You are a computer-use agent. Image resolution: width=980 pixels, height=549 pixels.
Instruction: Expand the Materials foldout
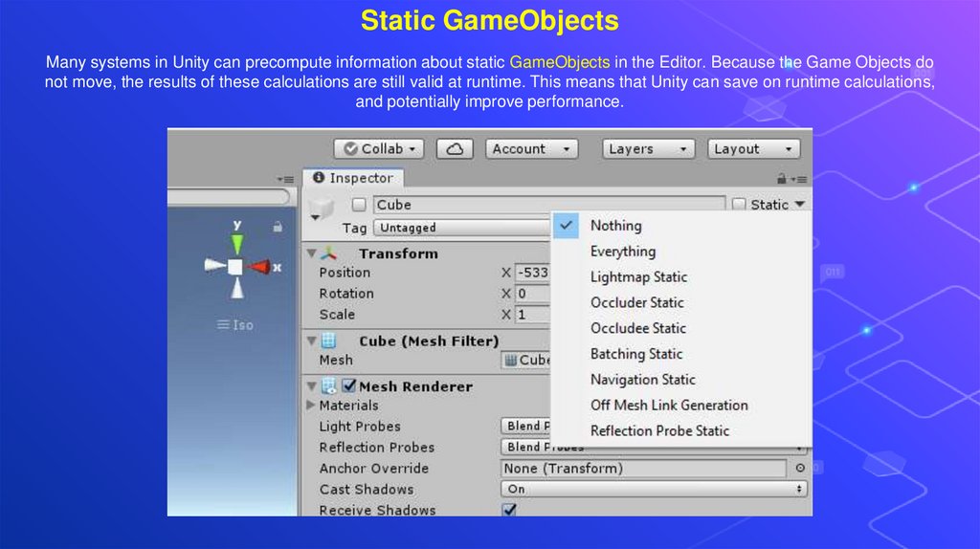point(311,405)
